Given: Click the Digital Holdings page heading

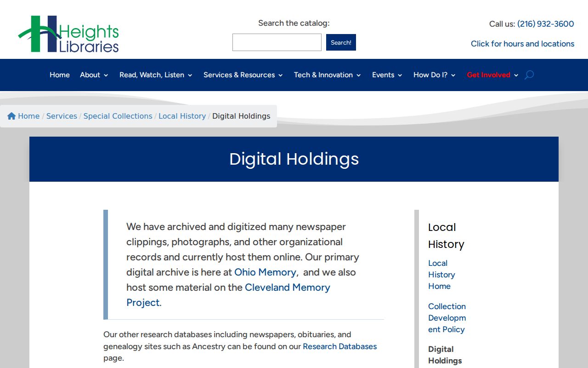Looking at the screenshot, I should pyautogui.click(x=294, y=159).
